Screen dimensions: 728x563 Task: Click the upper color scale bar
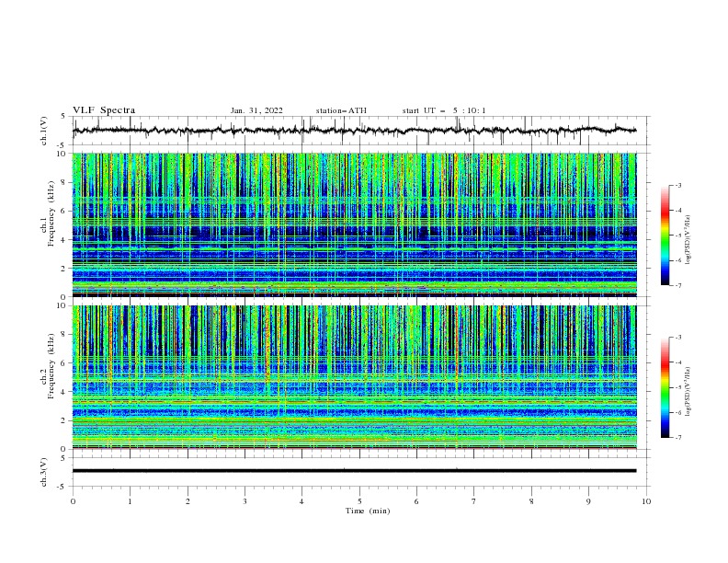pyautogui.click(x=665, y=236)
